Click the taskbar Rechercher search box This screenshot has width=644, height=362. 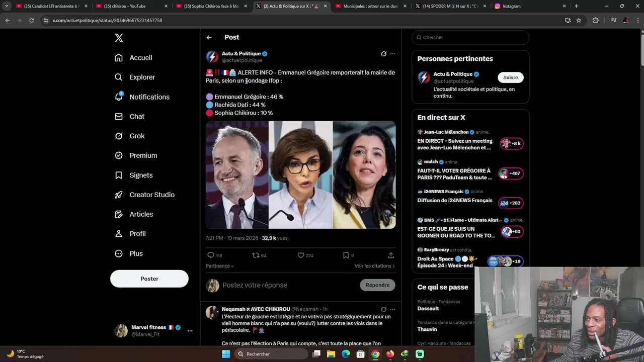[271, 354]
